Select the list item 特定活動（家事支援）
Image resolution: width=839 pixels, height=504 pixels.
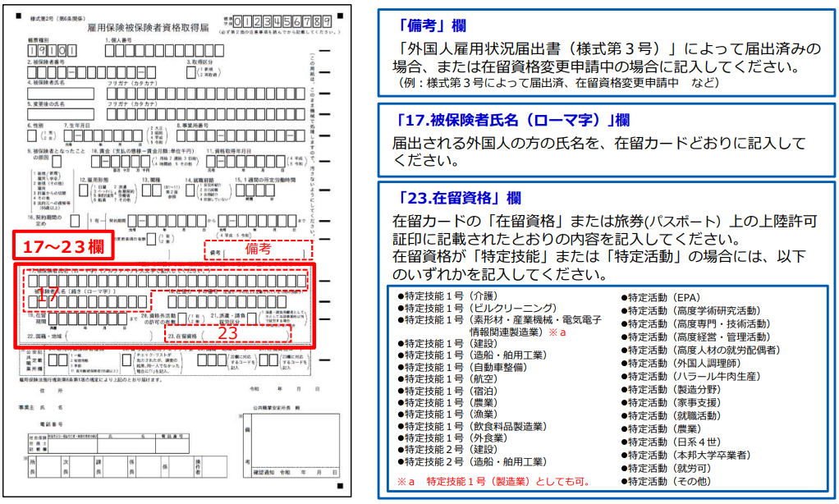click(671, 403)
